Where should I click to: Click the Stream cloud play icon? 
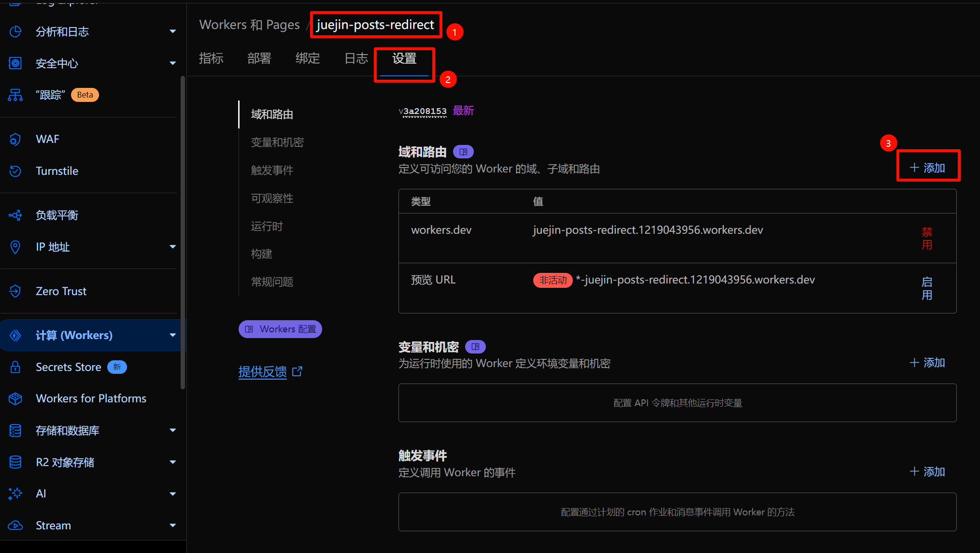[x=15, y=525]
